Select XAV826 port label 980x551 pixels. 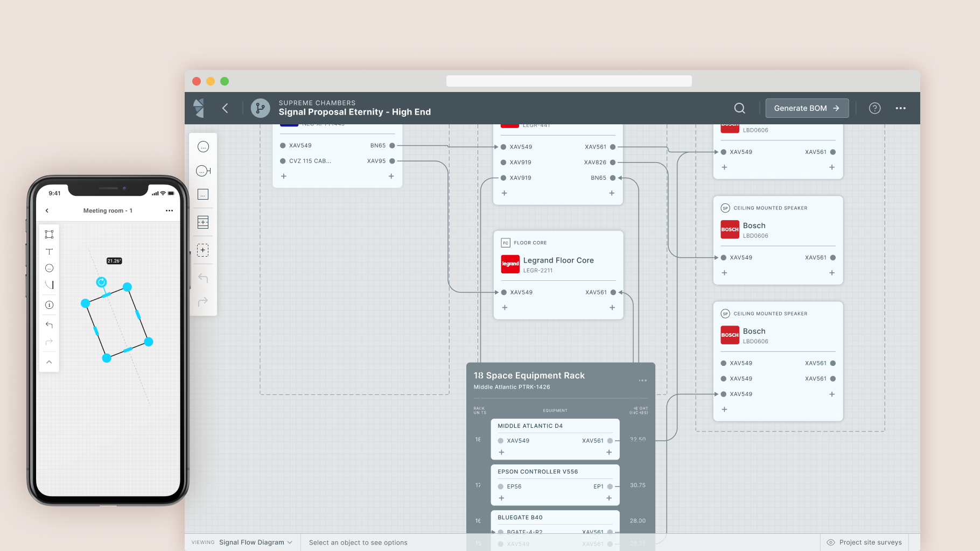click(x=595, y=163)
